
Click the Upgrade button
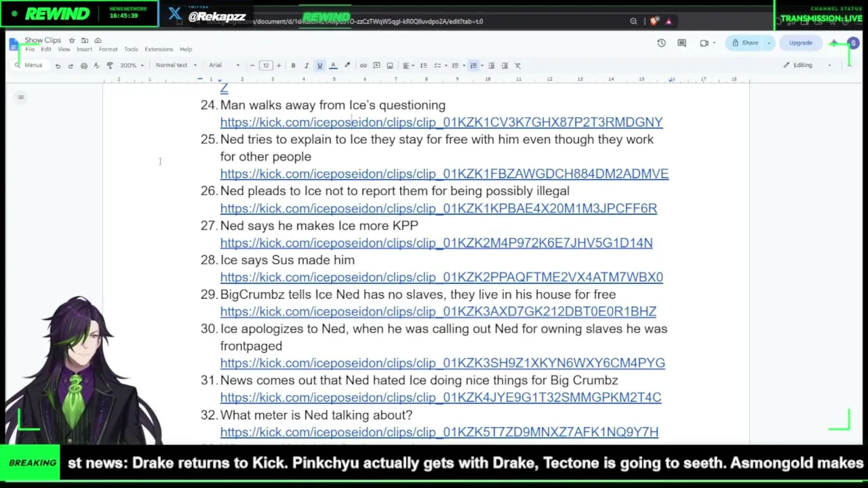pos(800,43)
